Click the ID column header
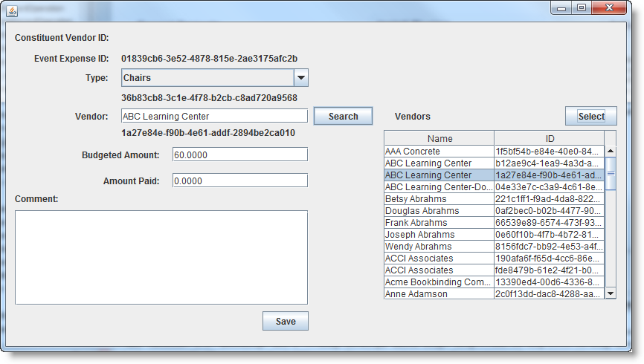 [x=549, y=138]
